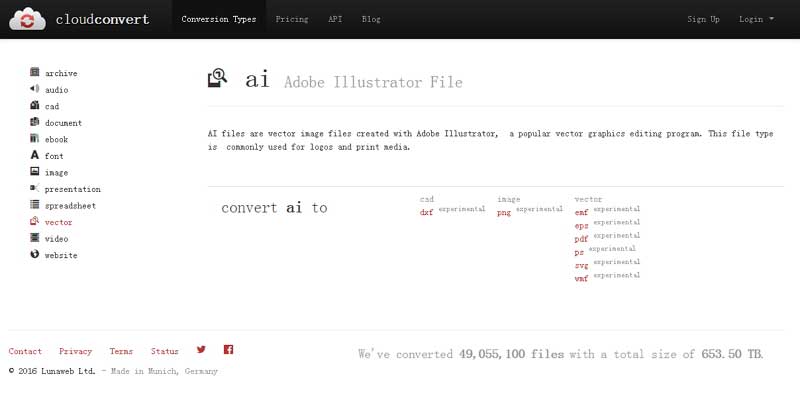The height and width of the screenshot is (413, 800).
Task: Click the video film icon
Action: click(x=35, y=237)
